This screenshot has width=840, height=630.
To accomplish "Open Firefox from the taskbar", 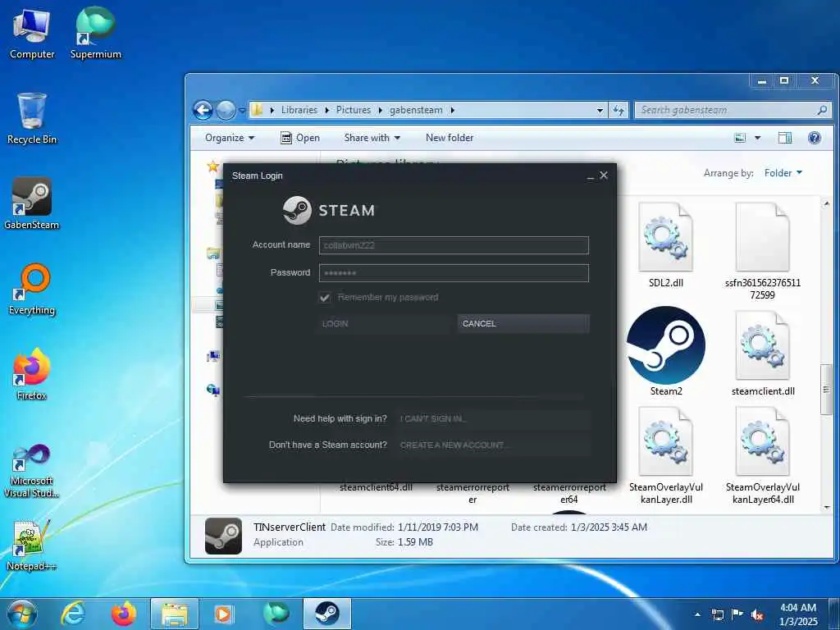I will coord(123,614).
